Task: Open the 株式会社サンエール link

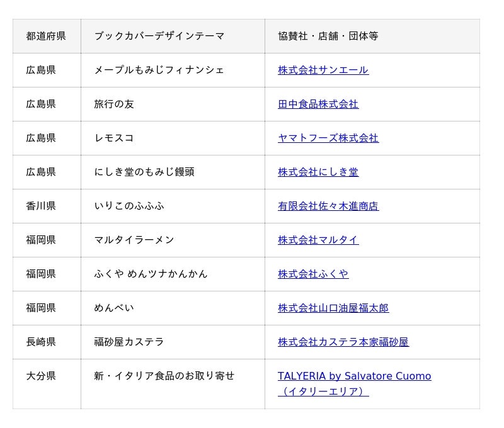Action: 323,70
